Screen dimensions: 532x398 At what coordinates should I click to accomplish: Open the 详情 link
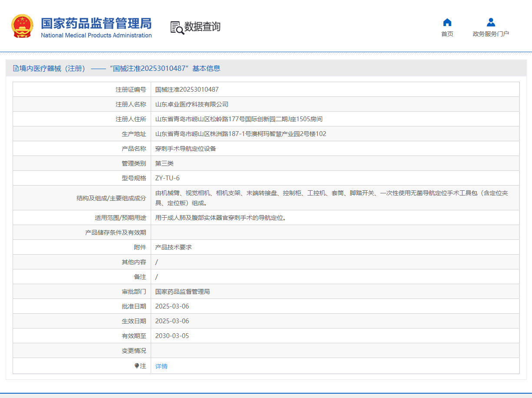click(x=162, y=366)
